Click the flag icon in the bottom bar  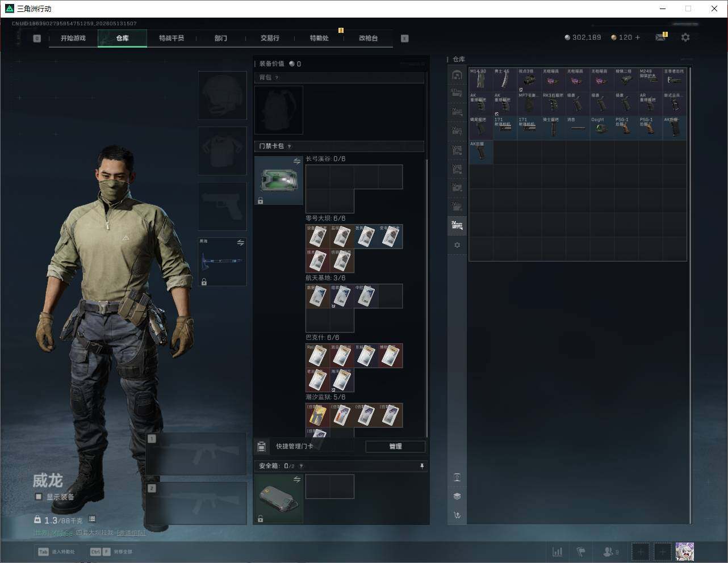coord(581,552)
